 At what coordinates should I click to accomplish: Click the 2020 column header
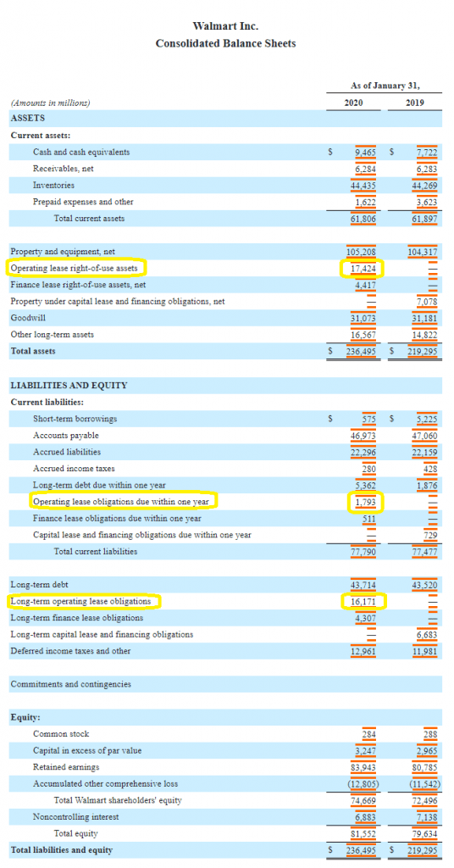[x=354, y=103]
